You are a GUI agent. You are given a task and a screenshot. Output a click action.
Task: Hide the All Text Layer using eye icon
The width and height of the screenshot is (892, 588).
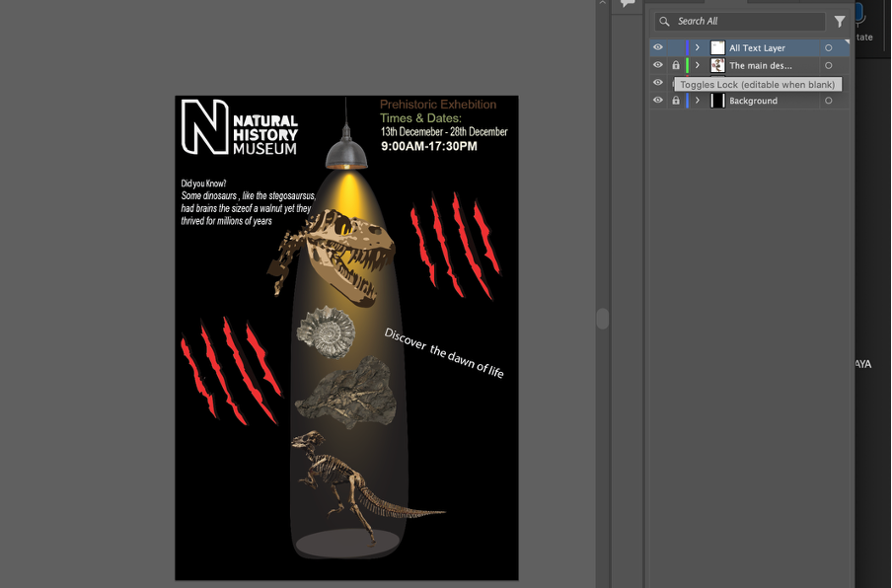pyautogui.click(x=658, y=47)
